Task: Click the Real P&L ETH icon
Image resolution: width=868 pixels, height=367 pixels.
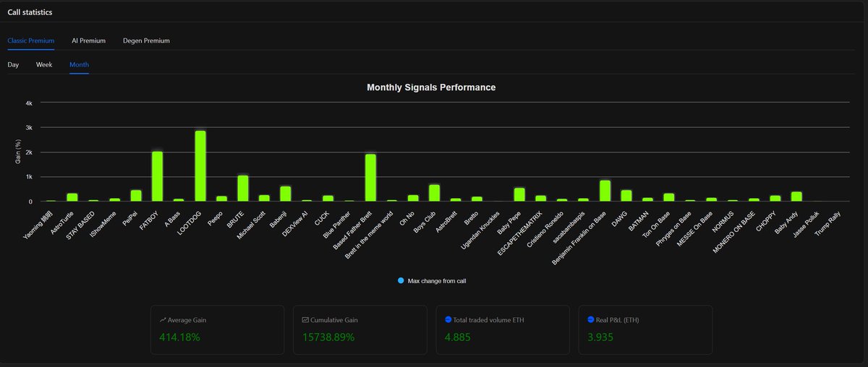Action: click(591, 319)
